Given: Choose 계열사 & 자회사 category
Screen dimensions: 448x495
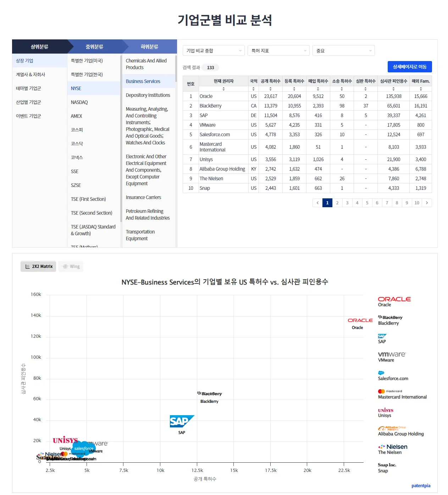Looking at the screenshot, I should 39,75.
